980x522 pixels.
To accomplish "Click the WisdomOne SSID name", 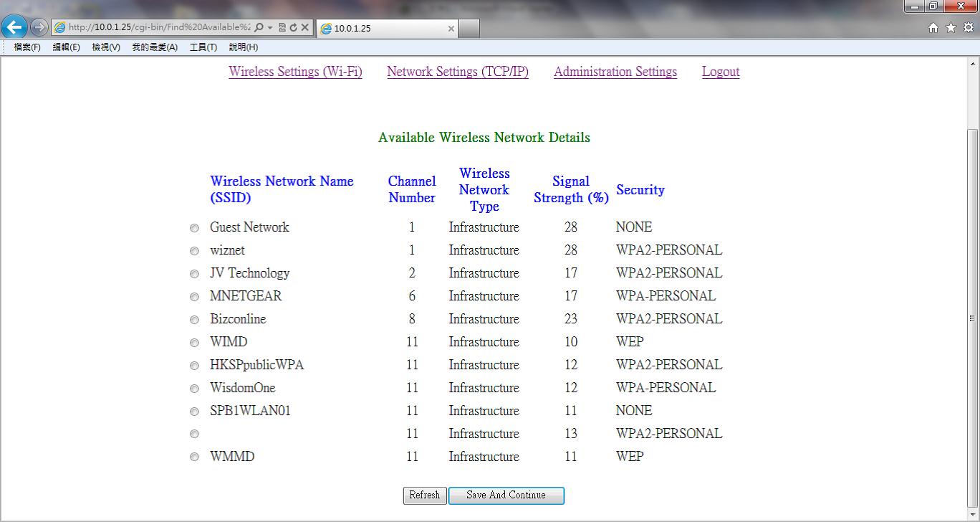I will [x=243, y=388].
